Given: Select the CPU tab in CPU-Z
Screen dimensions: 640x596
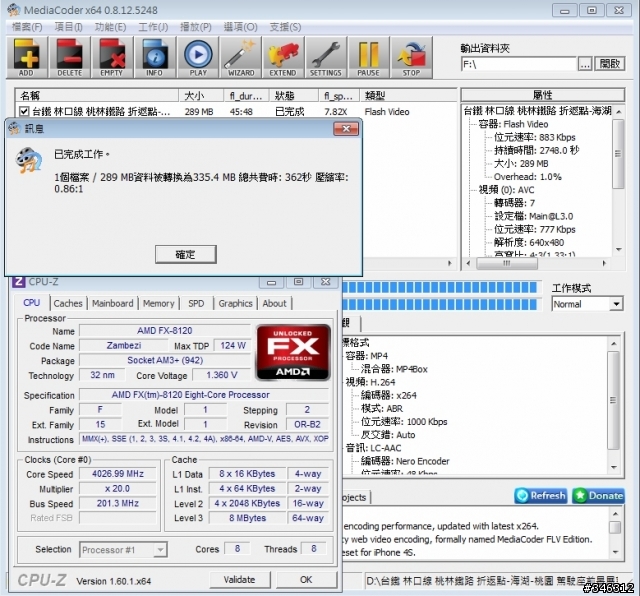Looking at the screenshot, I should [x=31, y=302].
